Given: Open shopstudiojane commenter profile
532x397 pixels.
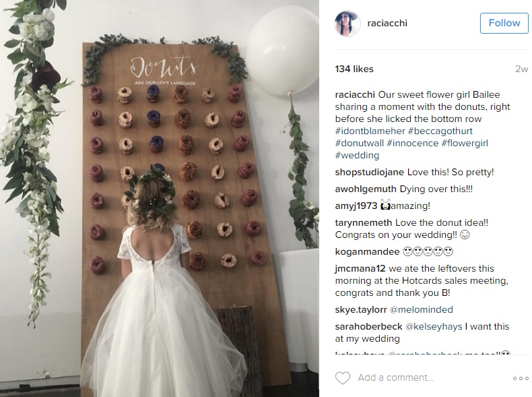Looking at the screenshot, I should pos(370,172).
